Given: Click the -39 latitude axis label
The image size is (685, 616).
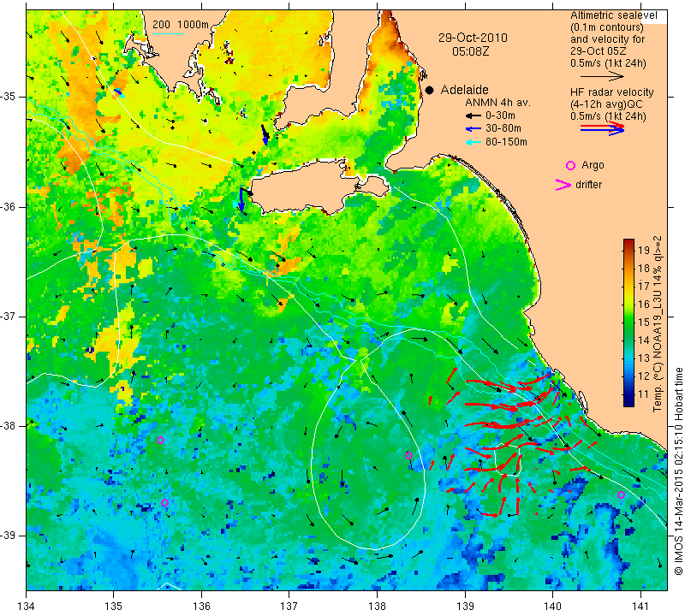Looking at the screenshot, I should point(9,536).
